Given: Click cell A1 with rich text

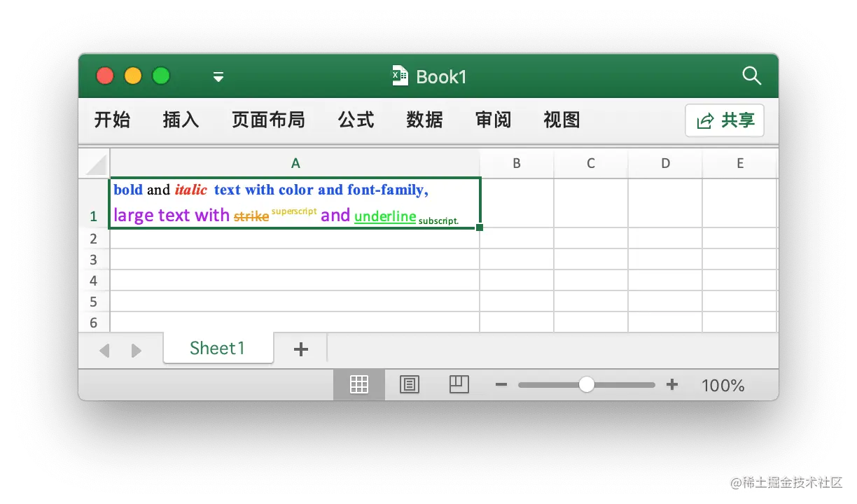Looking at the screenshot, I should click(x=295, y=203).
